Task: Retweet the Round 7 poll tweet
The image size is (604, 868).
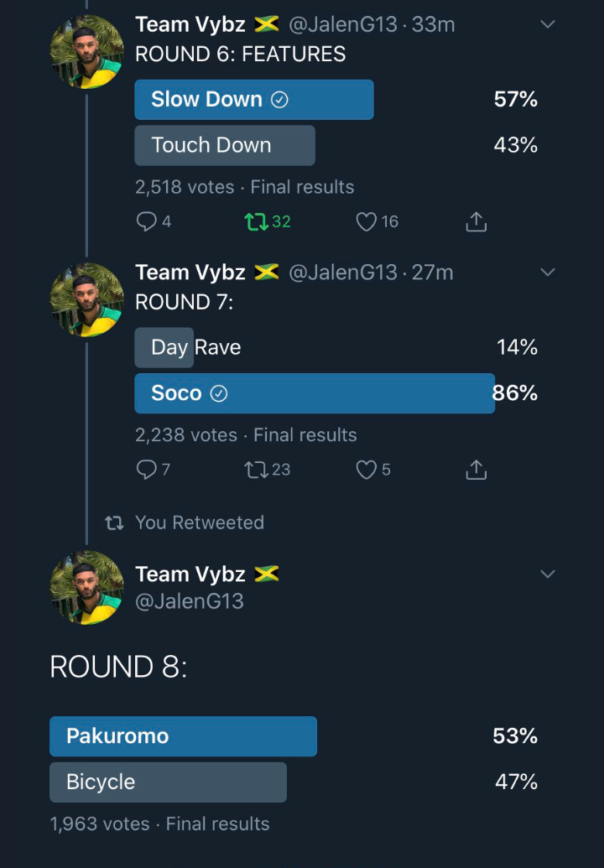Action: (254, 470)
